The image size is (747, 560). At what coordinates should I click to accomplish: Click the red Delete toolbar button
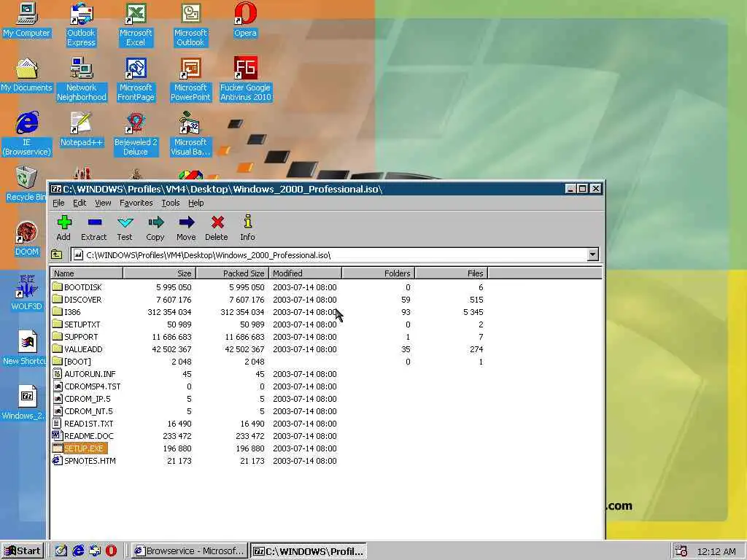(x=217, y=228)
